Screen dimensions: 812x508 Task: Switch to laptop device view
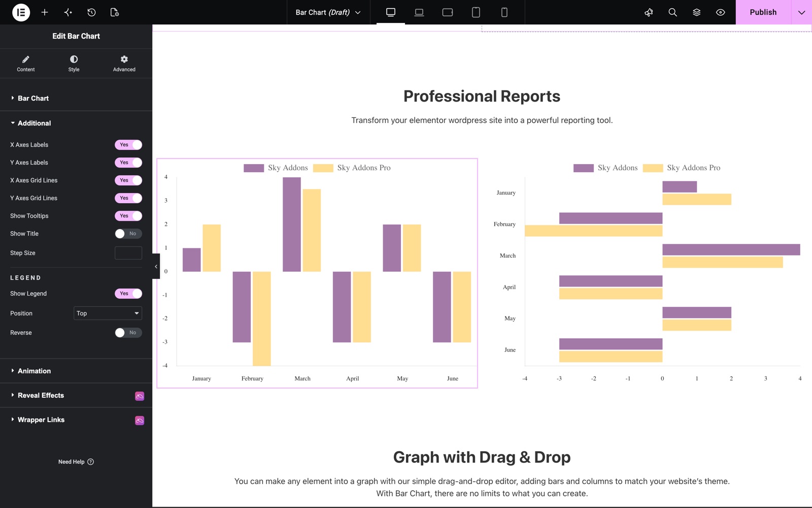coord(419,12)
